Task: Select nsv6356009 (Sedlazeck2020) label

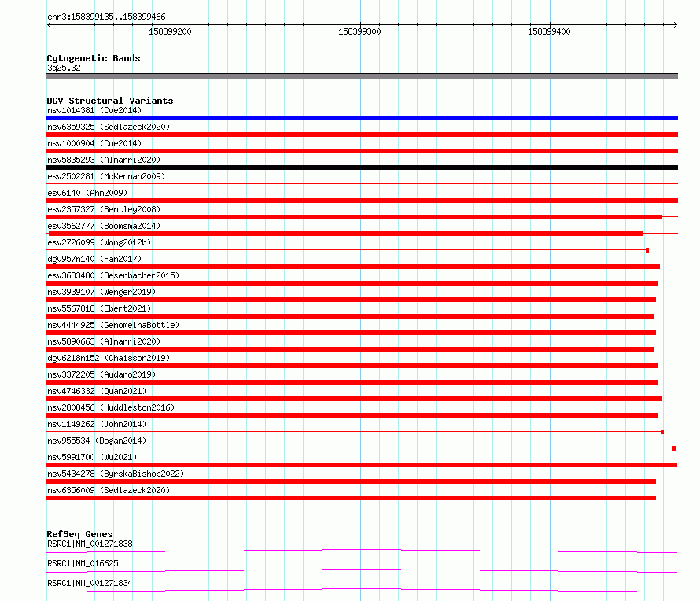Action: (109, 490)
